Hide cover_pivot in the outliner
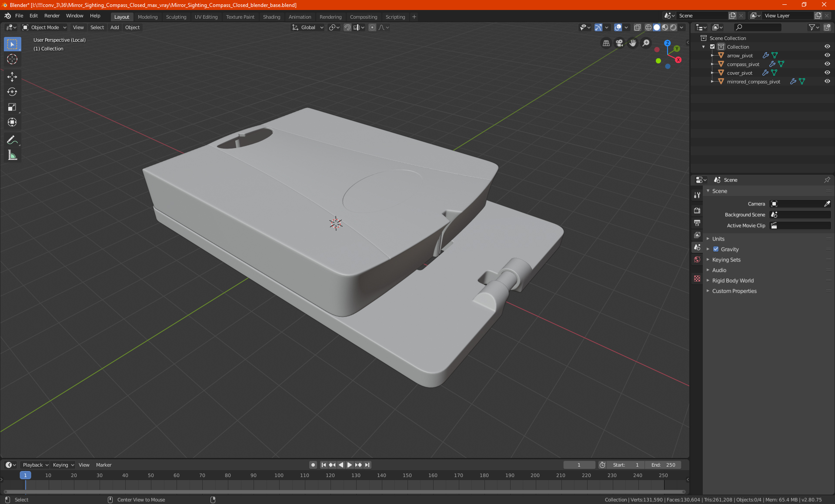Image resolution: width=835 pixels, height=504 pixels. tap(827, 73)
